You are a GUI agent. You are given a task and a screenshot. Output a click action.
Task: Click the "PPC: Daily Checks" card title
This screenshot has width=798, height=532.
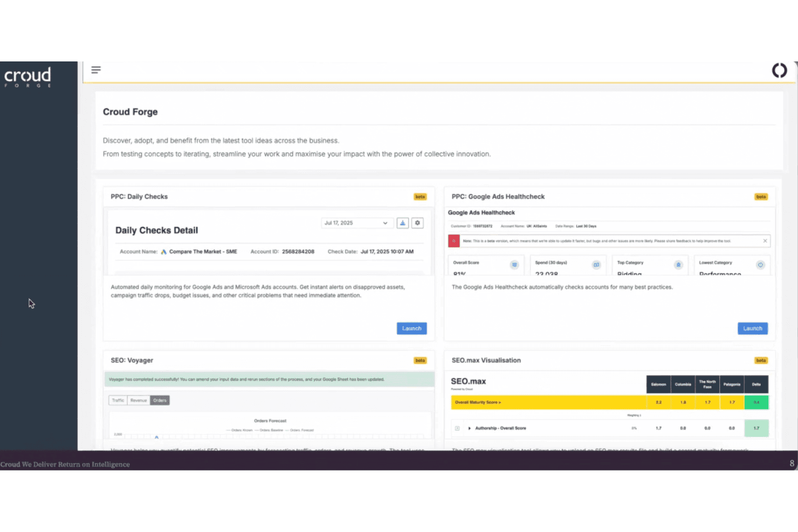(139, 197)
